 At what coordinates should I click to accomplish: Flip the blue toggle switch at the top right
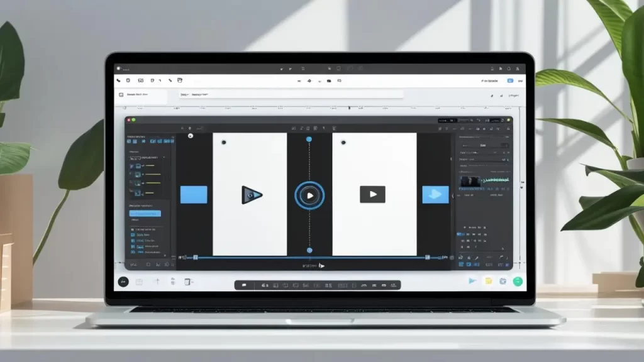coord(510,80)
